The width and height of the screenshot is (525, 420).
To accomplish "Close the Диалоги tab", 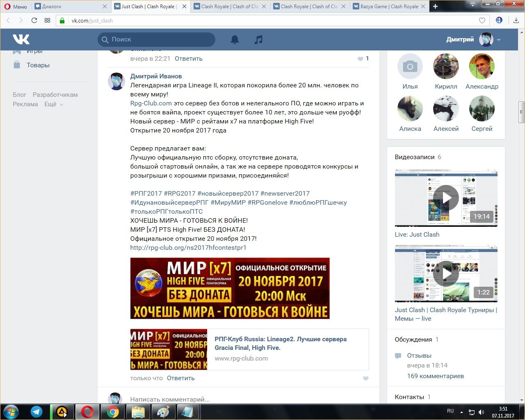I will coord(105,7).
